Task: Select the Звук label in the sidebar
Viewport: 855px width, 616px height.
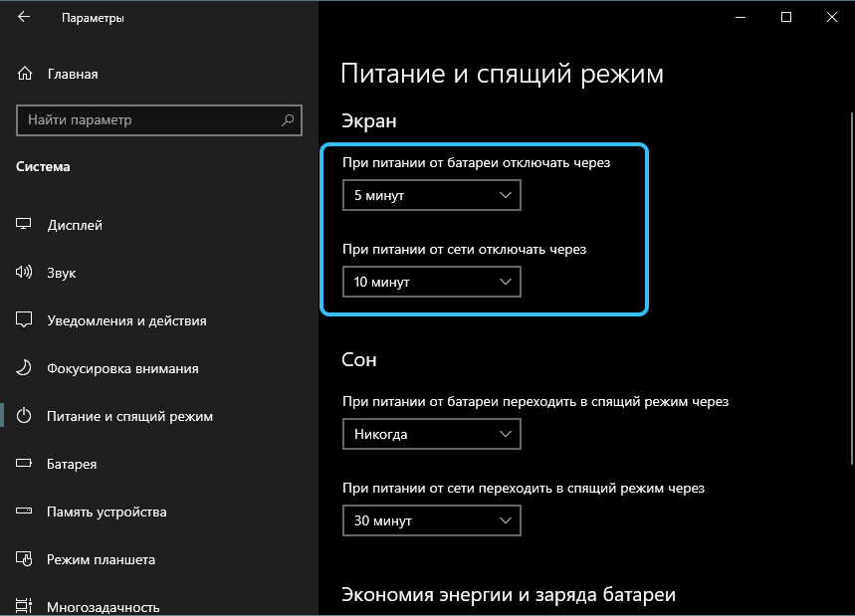Action: click(x=62, y=273)
